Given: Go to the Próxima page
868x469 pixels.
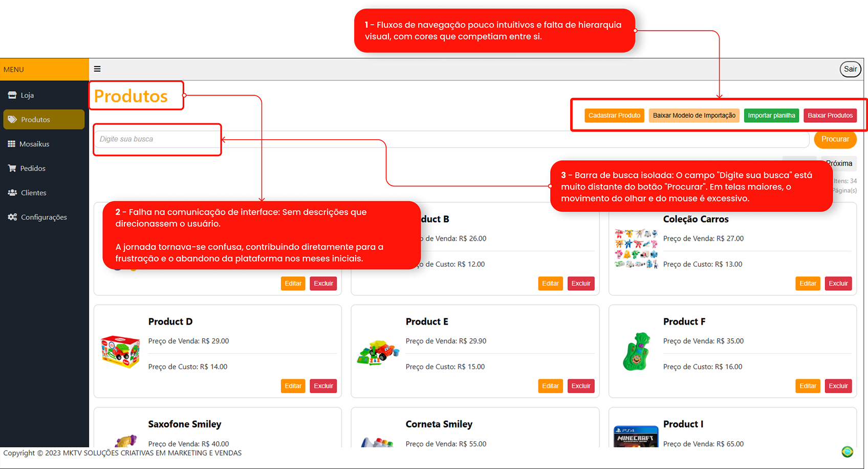Looking at the screenshot, I should tap(839, 163).
